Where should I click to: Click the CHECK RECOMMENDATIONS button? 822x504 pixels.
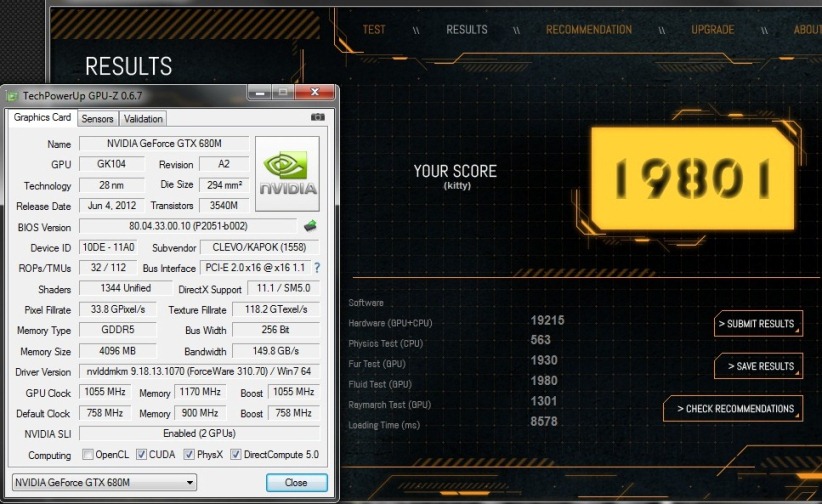point(732,409)
